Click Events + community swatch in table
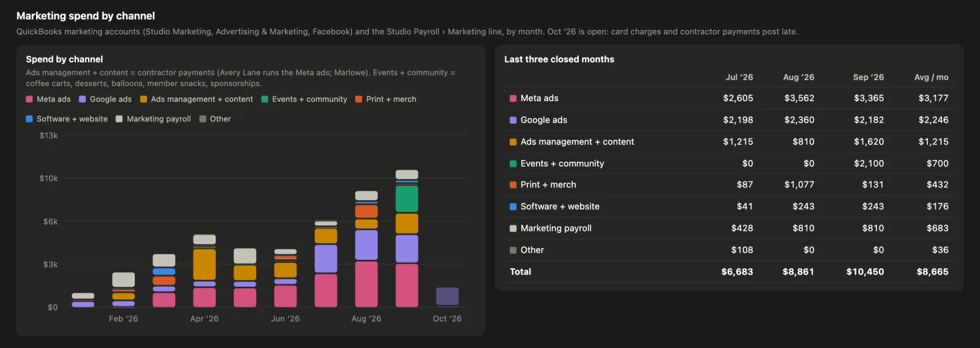Image resolution: width=980 pixels, height=348 pixels. pyautogui.click(x=513, y=164)
